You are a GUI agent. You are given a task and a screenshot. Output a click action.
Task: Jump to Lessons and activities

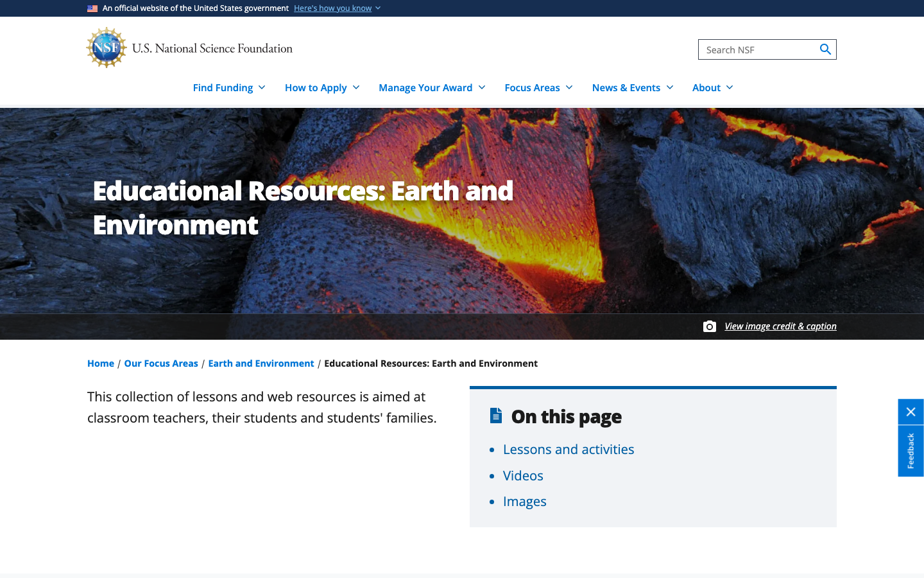coord(569,450)
